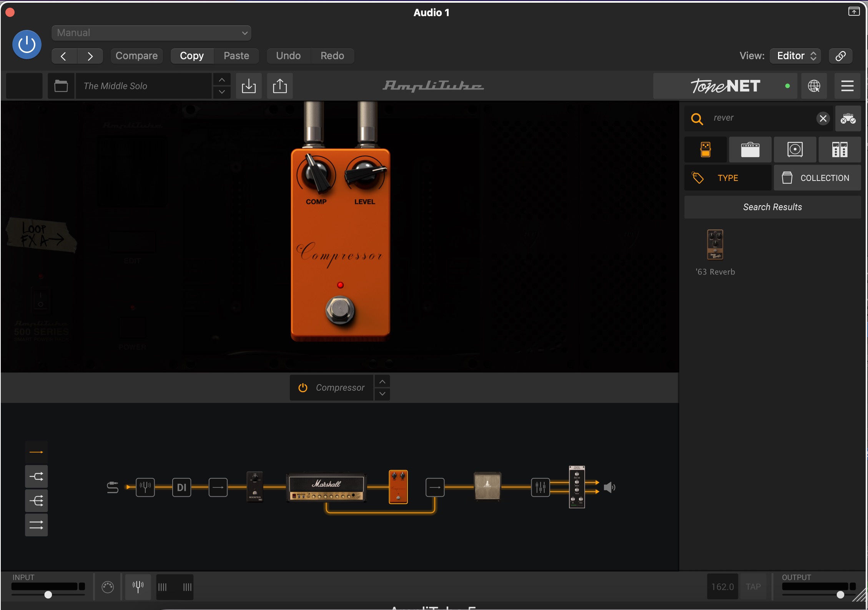Image resolution: width=868 pixels, height=610 pixels.
Task: Select the stomp pedal gear category
Action: click(705, 149)
